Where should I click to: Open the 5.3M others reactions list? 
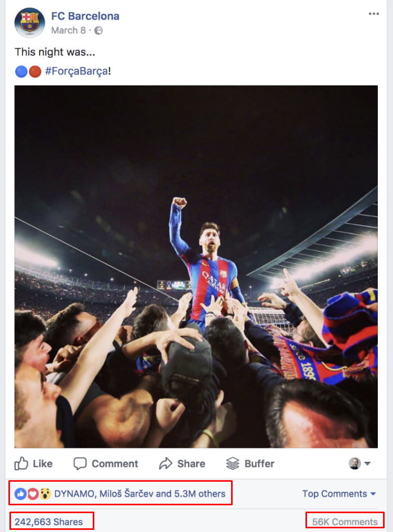click(x=200, y=494)
